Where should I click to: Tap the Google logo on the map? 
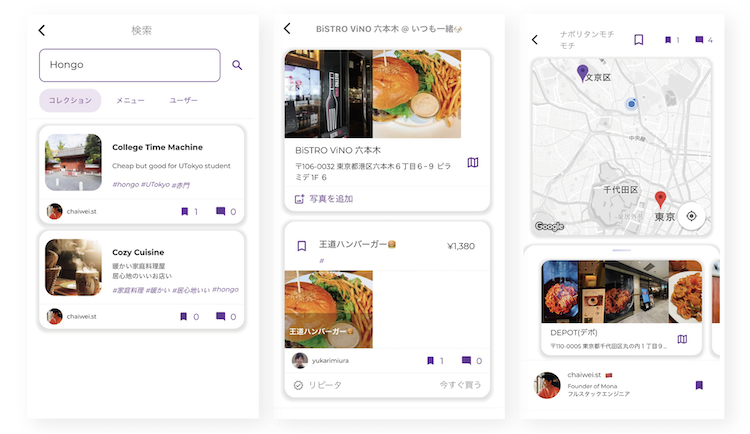click(x=549, y=226)
